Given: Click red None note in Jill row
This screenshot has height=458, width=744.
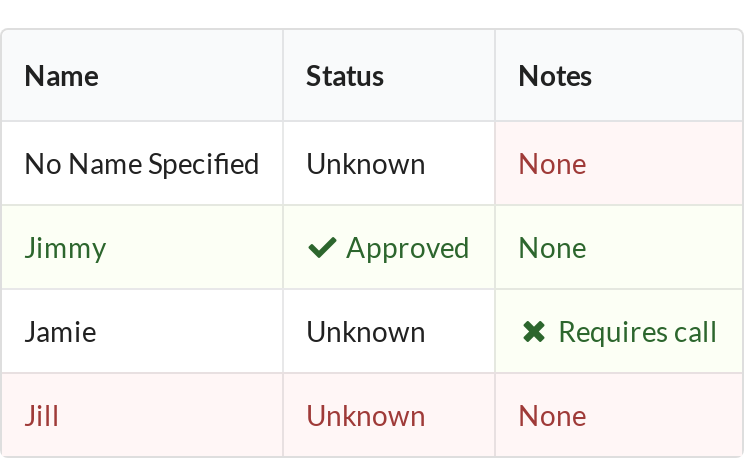Looking at the screenshot, I should 552,416.
